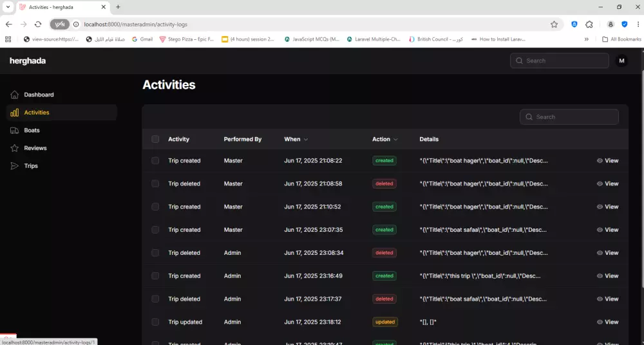Click the Activities bar chart icon
This screenshot has width=644, height=345.
pyautogui.click(x=15, y=113)
